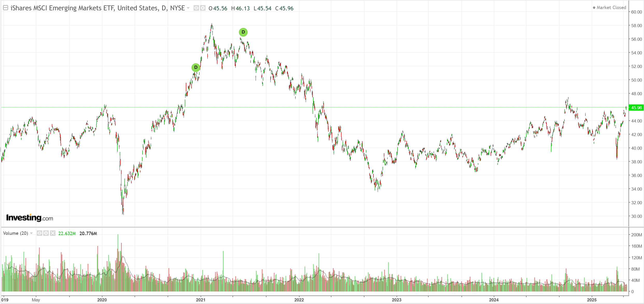Collapse the chart legend box icon
This screenshot has height=304, width=644.
pos(5,8)
